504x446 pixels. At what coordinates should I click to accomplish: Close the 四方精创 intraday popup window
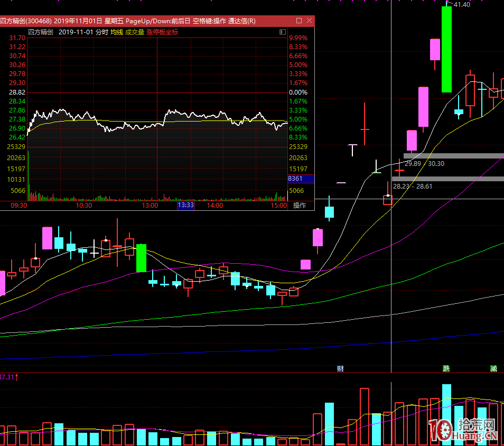pos(309,21)
